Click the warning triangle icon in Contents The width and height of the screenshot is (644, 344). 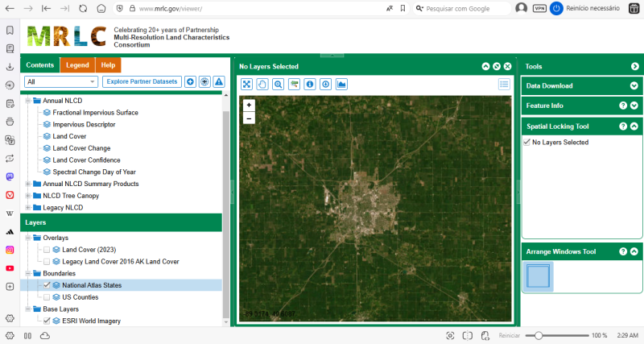click(219, 82)
